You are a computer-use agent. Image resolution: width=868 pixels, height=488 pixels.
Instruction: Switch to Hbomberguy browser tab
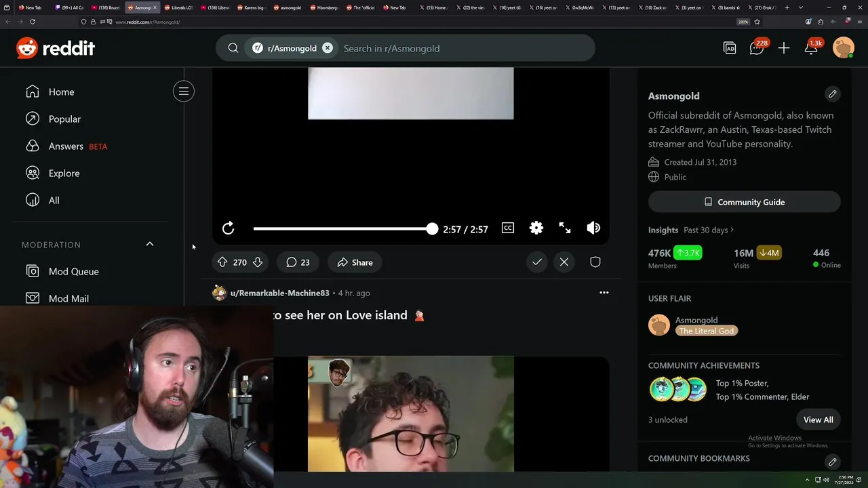[324, 7]
